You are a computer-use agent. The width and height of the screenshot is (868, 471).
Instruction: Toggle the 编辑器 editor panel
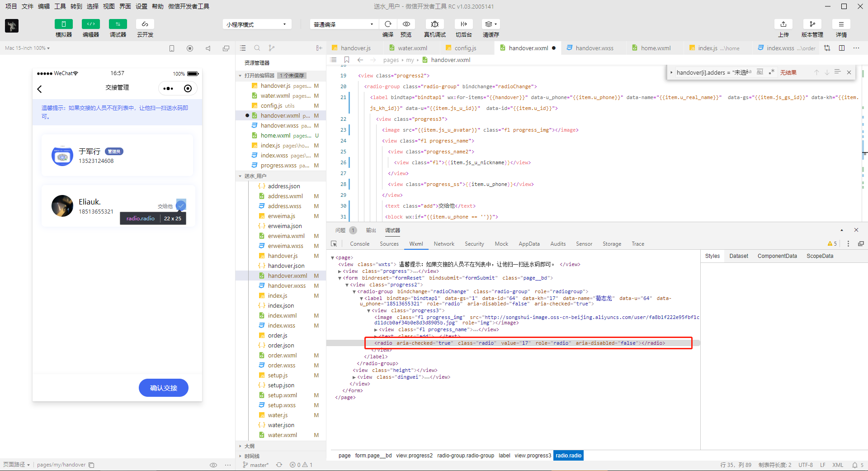coord(91,24)
